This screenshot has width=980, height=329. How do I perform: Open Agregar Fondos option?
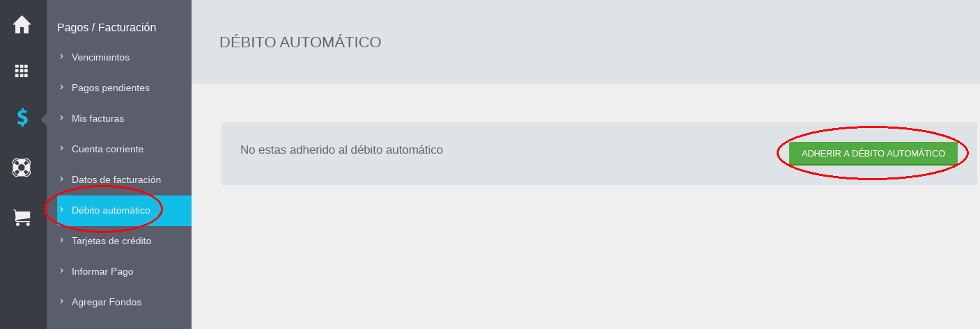107,302
